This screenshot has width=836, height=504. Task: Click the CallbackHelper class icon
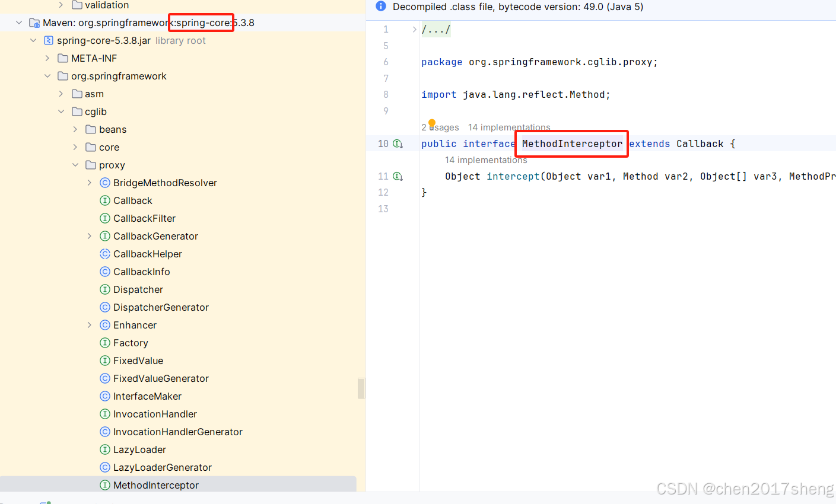coord(105,254)
